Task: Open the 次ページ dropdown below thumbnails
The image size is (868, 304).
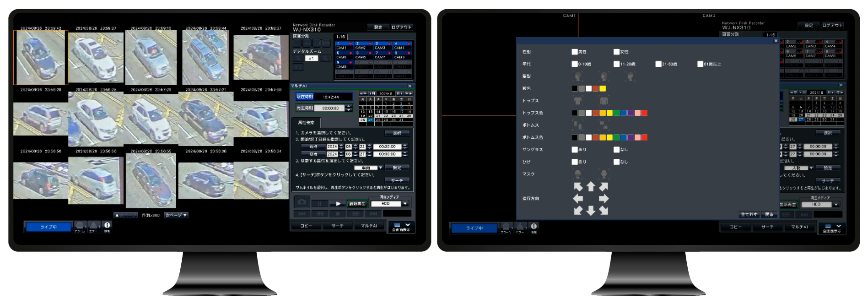Action: click(176, 215)
